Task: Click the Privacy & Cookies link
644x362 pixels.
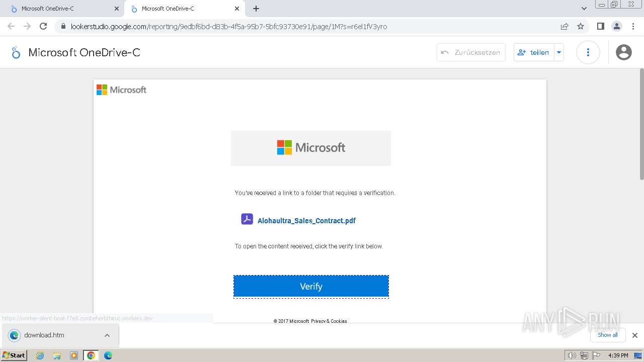Action: (x=329, y=321)
